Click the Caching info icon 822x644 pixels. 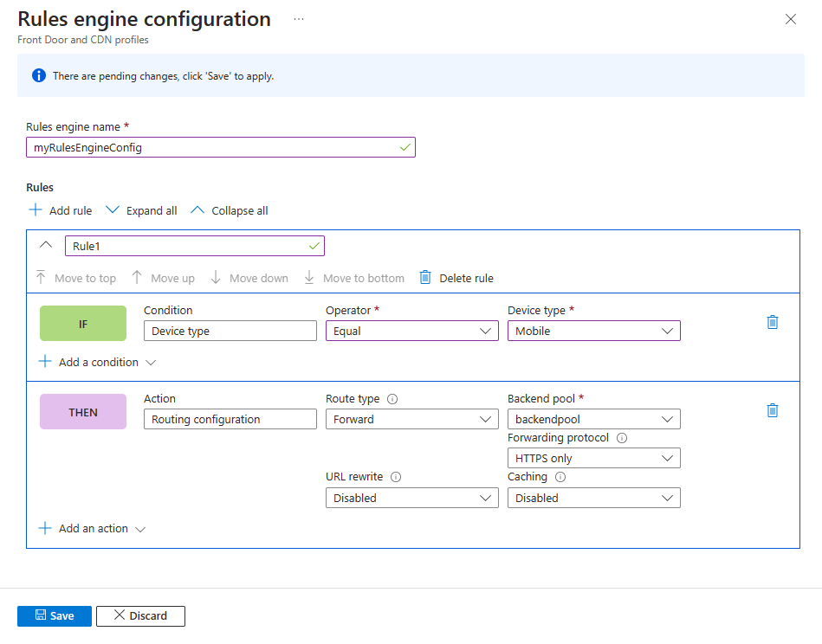click(x=560, y=476)
